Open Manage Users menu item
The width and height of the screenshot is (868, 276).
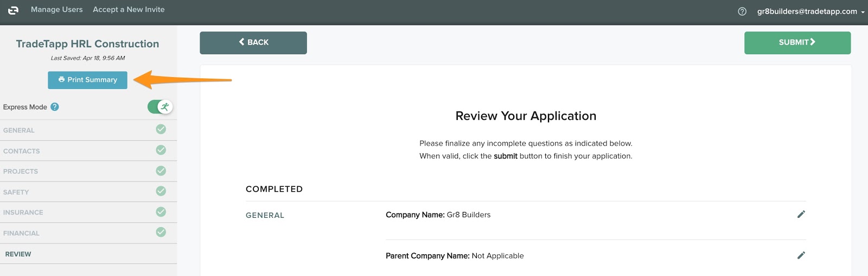(57, 10)
